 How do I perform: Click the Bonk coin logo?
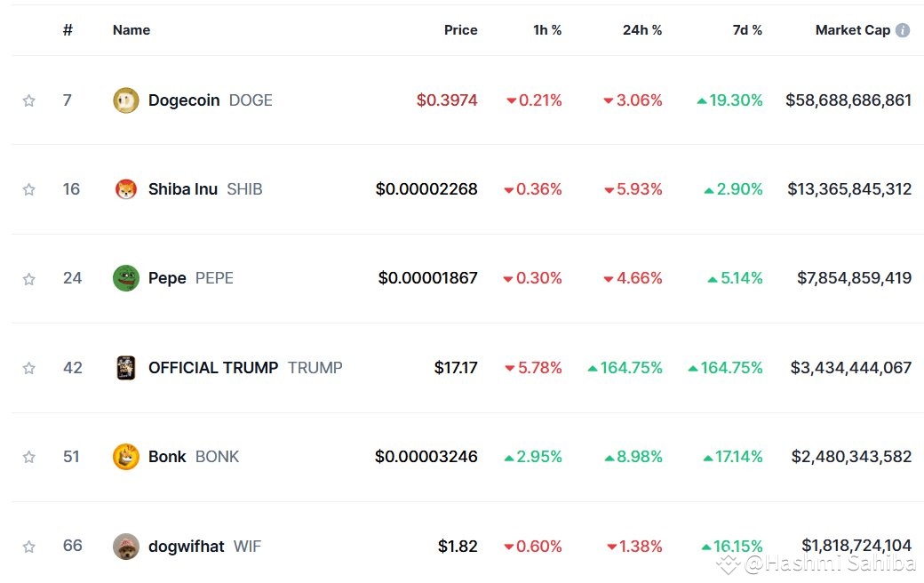point(126,457)
